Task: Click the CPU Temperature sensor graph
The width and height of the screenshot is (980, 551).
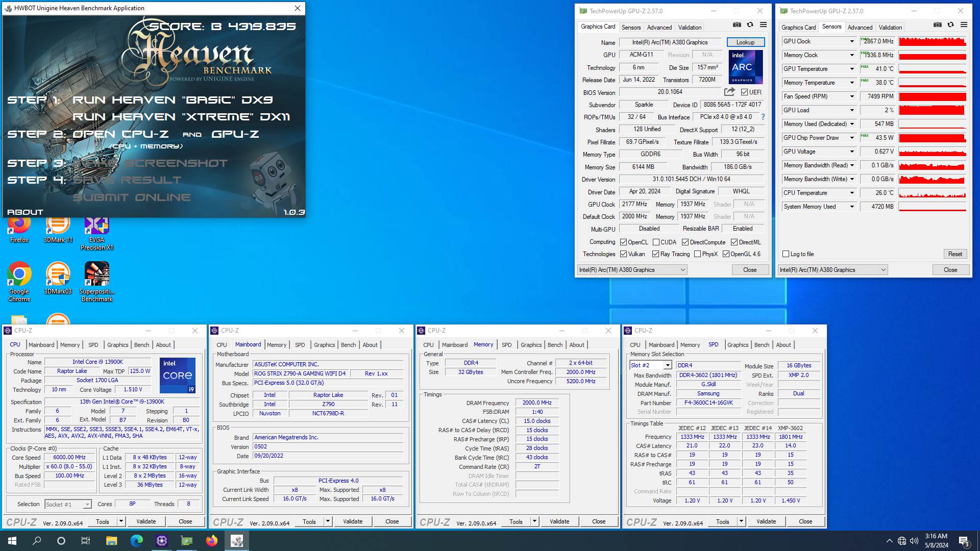Action: coord(932,193)
